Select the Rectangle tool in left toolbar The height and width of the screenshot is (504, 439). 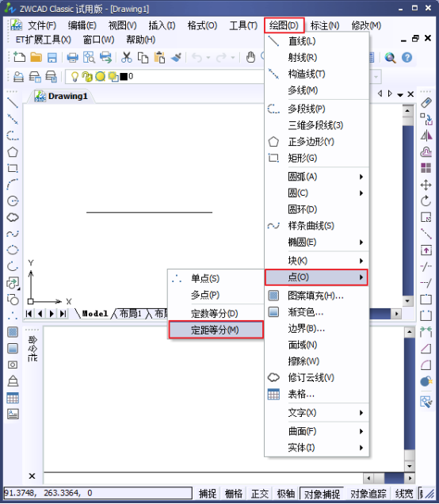click(x=13, y=168)
